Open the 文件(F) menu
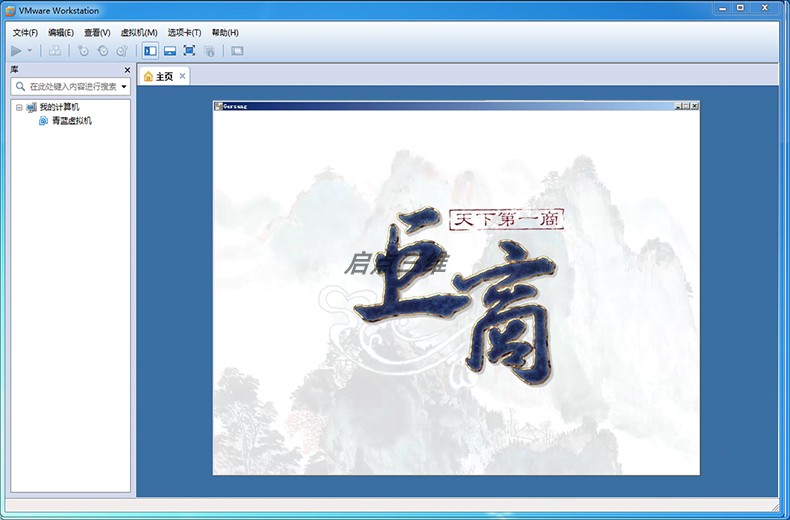 tap(25, 33)
